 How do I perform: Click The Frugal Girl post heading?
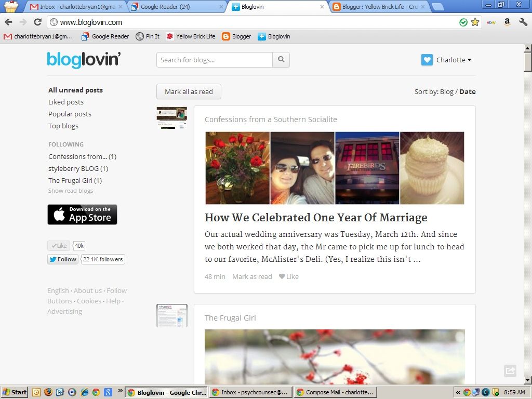pos(230,318)
